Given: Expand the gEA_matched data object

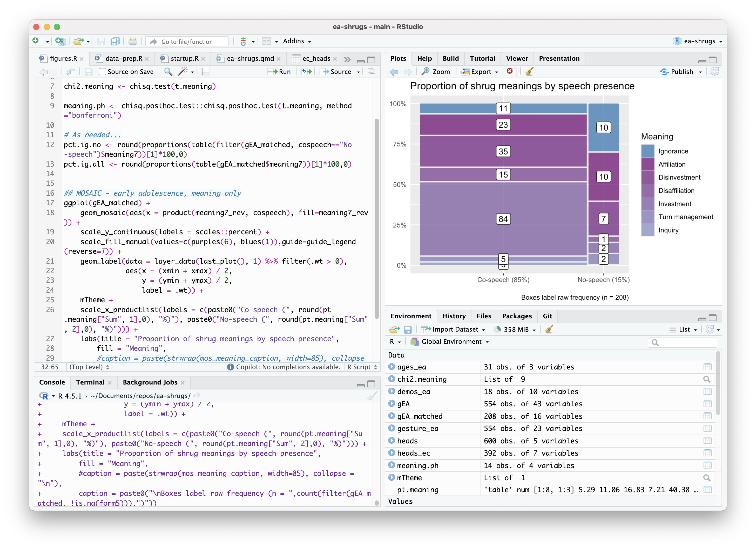Looking at the screenshot, I should click(392, 416).
